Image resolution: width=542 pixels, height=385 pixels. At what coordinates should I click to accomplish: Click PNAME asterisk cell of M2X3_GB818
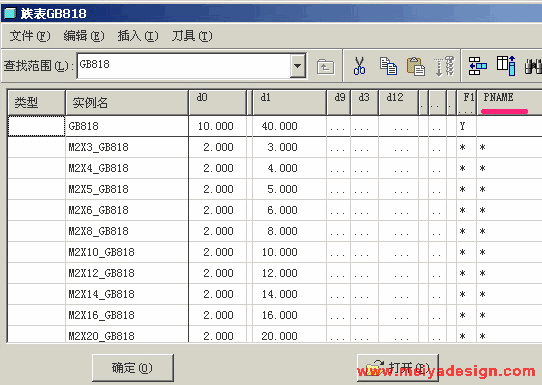coord(483,148)
